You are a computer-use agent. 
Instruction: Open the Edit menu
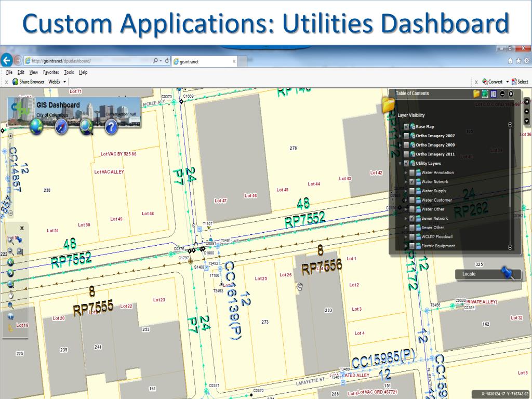(x=21, y=72)
